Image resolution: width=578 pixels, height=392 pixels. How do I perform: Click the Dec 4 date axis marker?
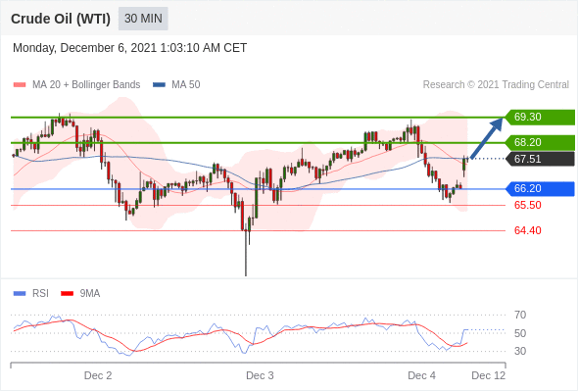coord(421,375)
